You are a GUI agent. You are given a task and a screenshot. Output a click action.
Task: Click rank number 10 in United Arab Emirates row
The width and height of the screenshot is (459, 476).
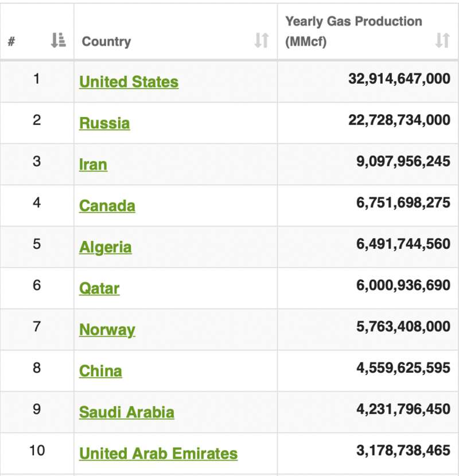pos(37,450)
